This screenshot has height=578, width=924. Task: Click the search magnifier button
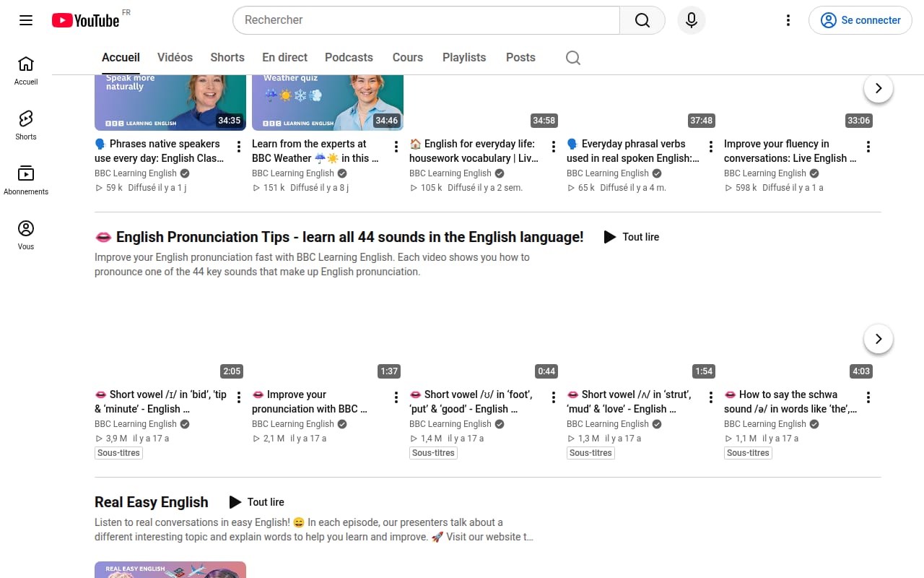[x=642, y=20]
